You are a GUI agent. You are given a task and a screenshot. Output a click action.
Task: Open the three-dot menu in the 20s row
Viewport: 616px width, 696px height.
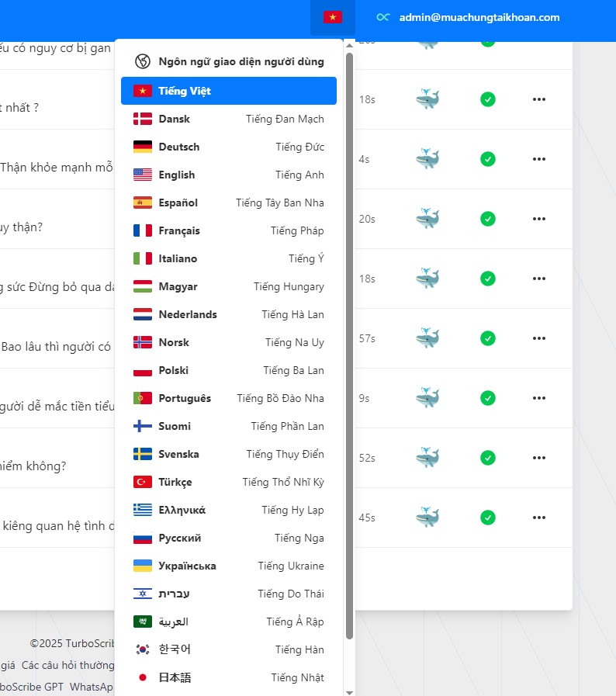539,219
